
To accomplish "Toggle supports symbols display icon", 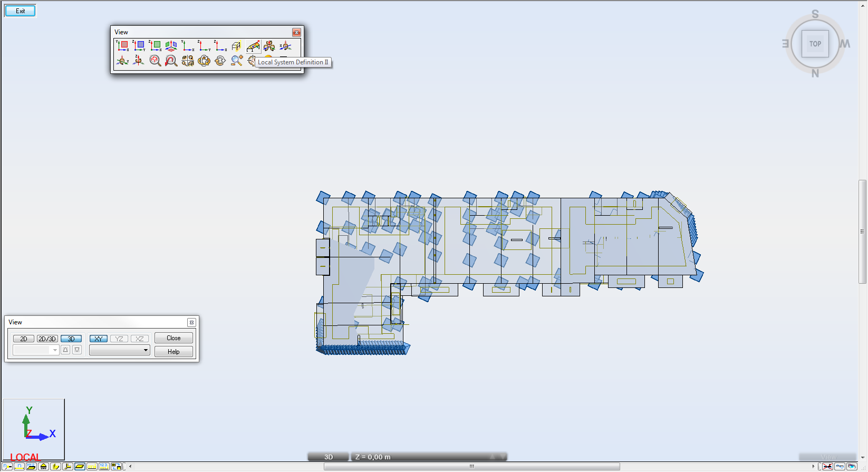I will (44, 466).
